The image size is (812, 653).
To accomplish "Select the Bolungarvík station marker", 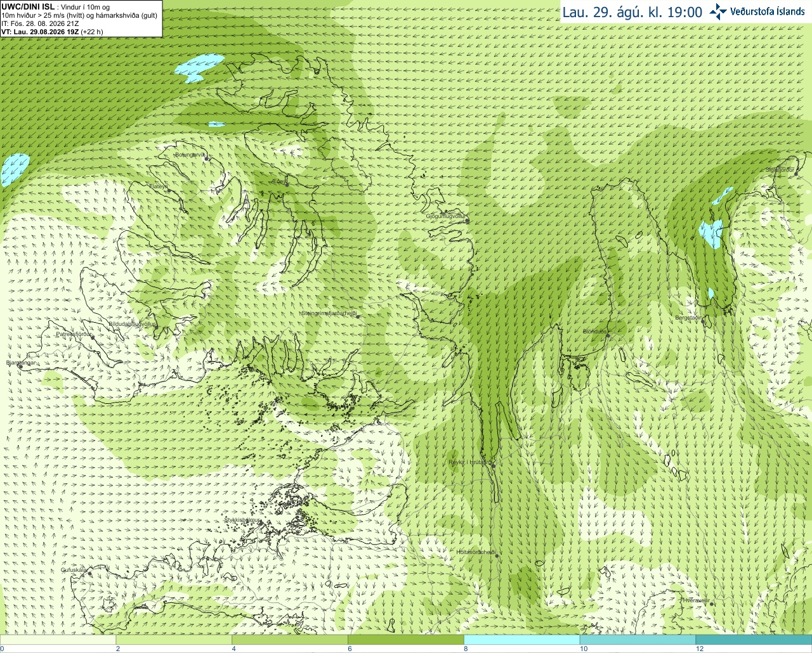I will point(207,158).
